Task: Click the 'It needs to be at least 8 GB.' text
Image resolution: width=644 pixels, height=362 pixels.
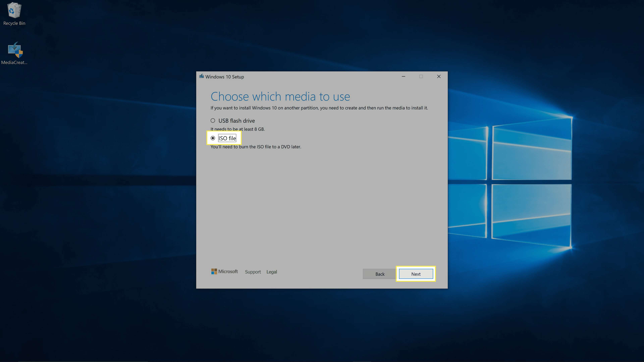Action: pos(237,129)
